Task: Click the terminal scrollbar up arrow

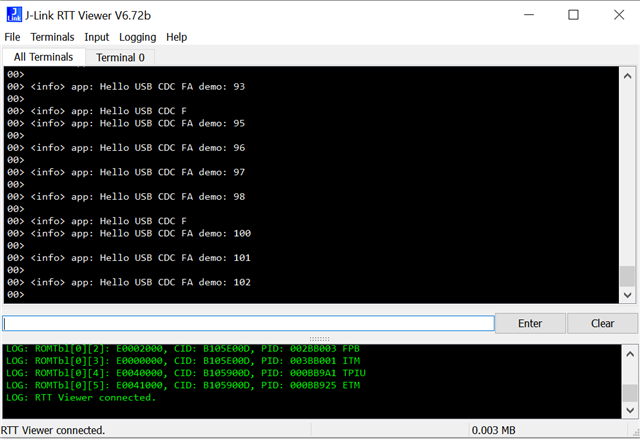Action: pyautogui.click(x=628, y=76)
